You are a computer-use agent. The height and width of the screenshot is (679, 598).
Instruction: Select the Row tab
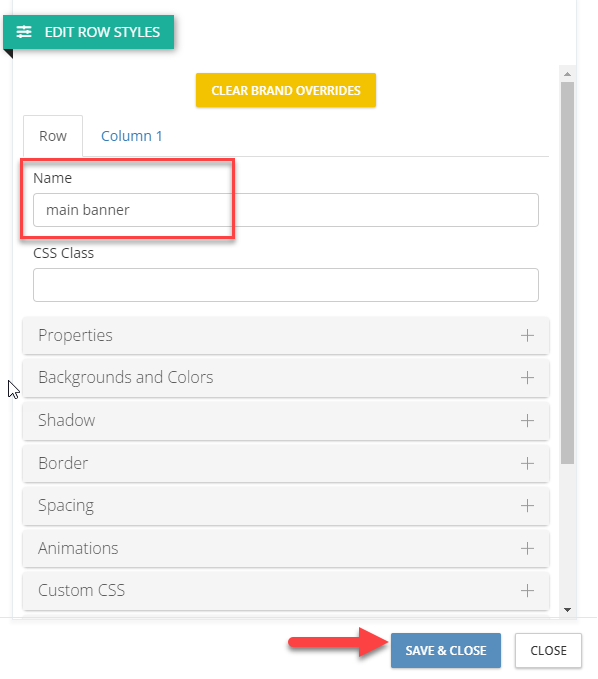pos(53,136)
